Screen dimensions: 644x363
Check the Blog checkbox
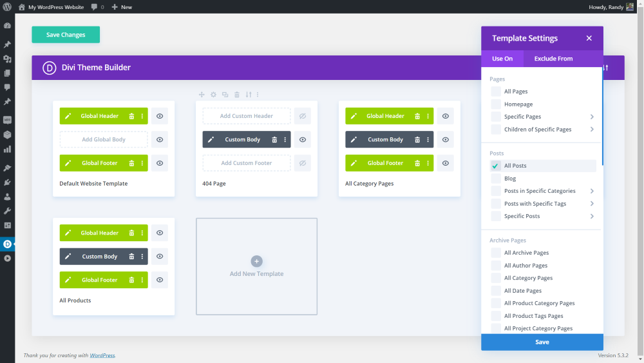pos(496,179)
